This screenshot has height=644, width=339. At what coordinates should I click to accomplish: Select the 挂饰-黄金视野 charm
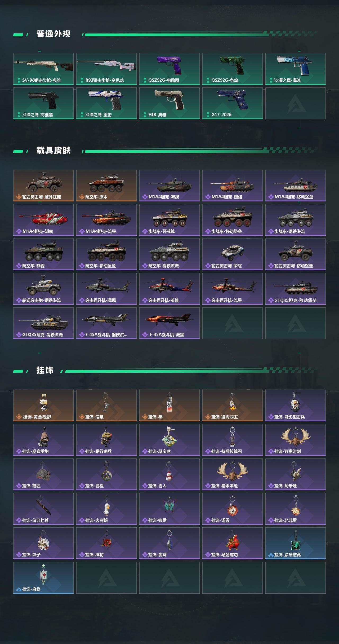pyautogui.click(x=43, y=405)
